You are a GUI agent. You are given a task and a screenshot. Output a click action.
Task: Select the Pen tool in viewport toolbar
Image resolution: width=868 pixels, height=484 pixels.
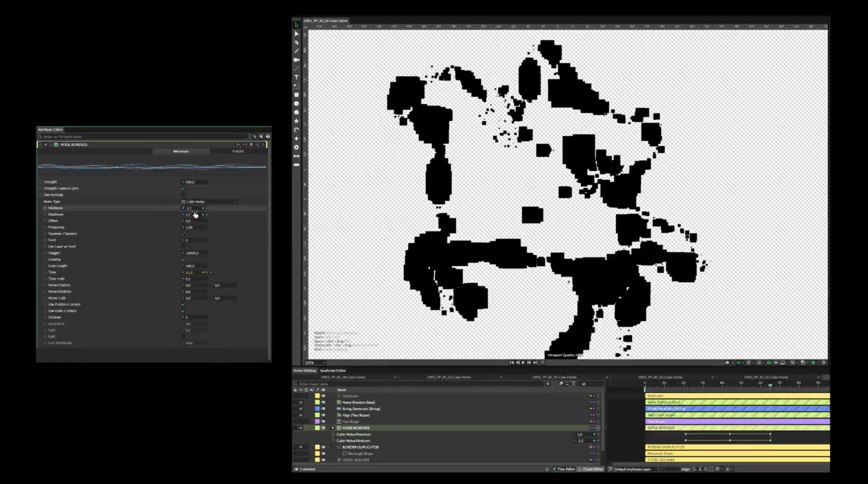coord(296,42)
